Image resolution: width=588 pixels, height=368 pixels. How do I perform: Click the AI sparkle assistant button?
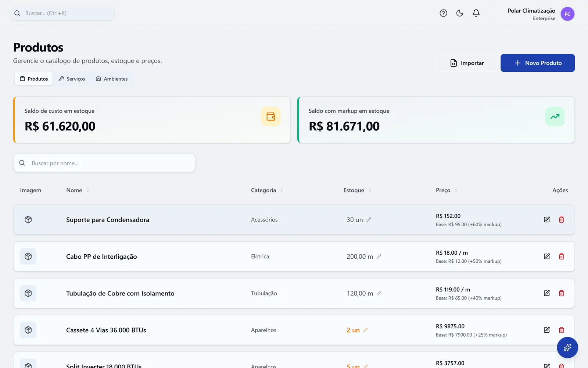[567, 347]
